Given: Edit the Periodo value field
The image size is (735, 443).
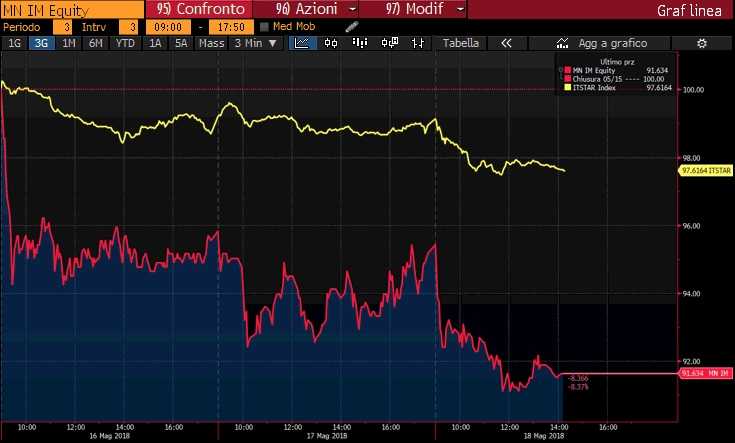Looking at the screenshot, I should [62, 27].
